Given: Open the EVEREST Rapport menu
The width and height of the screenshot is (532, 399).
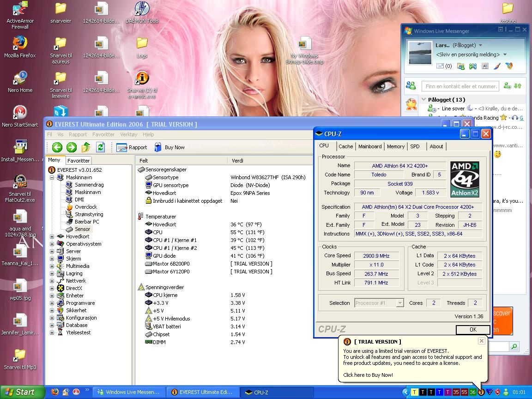Looking at the screenshot, I should click(78, 134).
